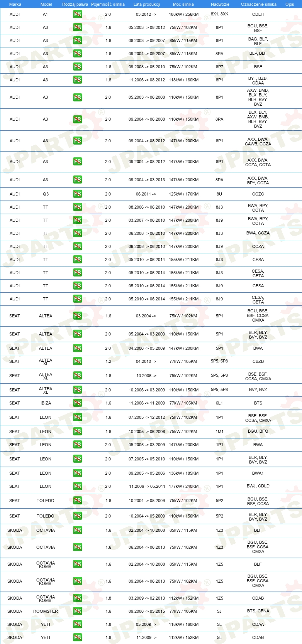The width and height of the screenshot is (302, 644).
Task: Select the body code 5J
Action: coord(219,611)
